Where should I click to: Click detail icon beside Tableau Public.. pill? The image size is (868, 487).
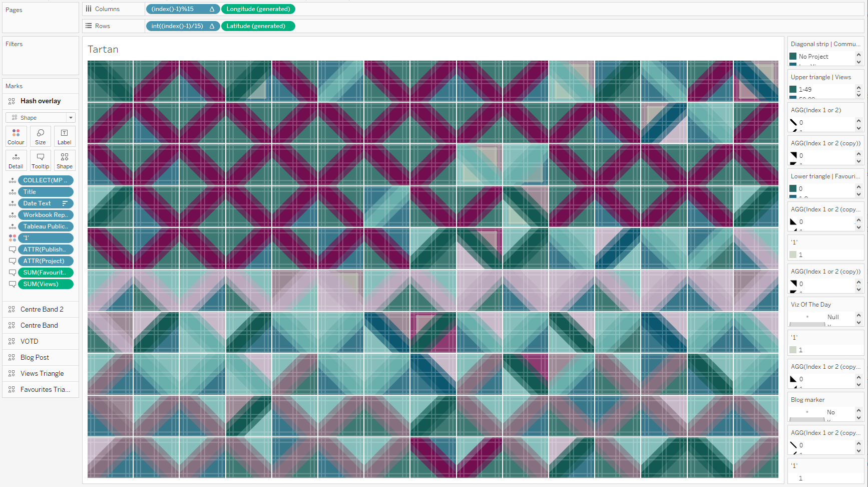coord(13,226)
